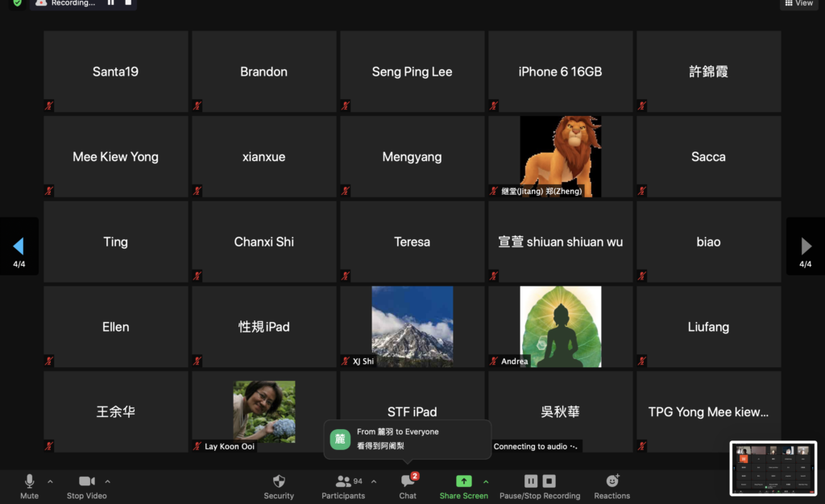Expand sharing options caret beside Share Screen

(x=486, y=481)
